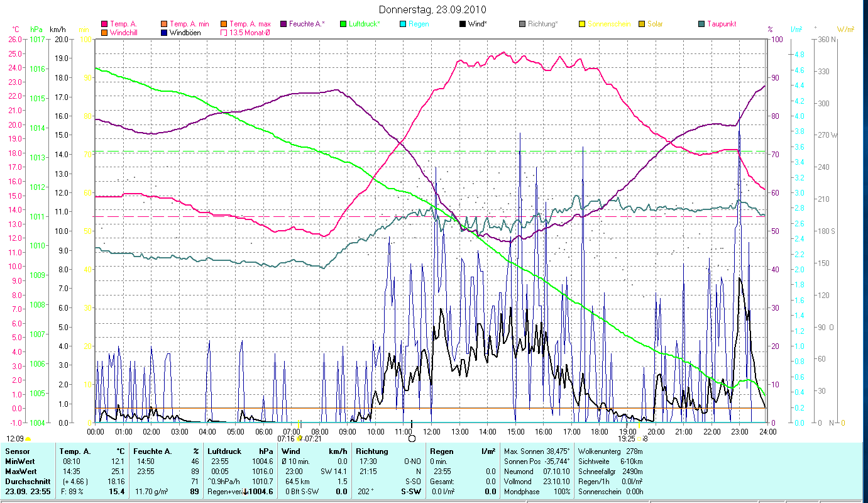Click the orange Windchill legend square
The height and width of the screenshot is (503, 868).
tap(104, 32)
